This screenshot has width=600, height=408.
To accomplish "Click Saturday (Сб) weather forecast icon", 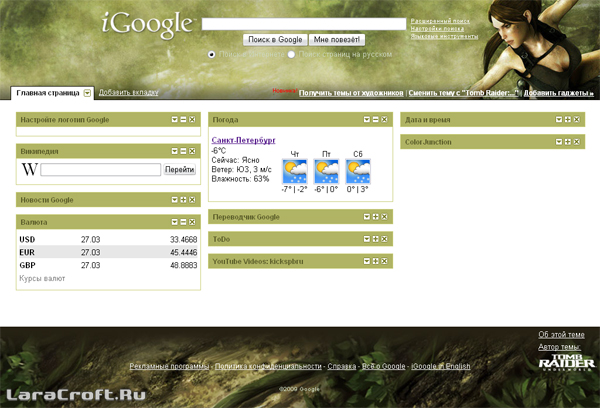I will pyautogui.click(x=358, y=171).
